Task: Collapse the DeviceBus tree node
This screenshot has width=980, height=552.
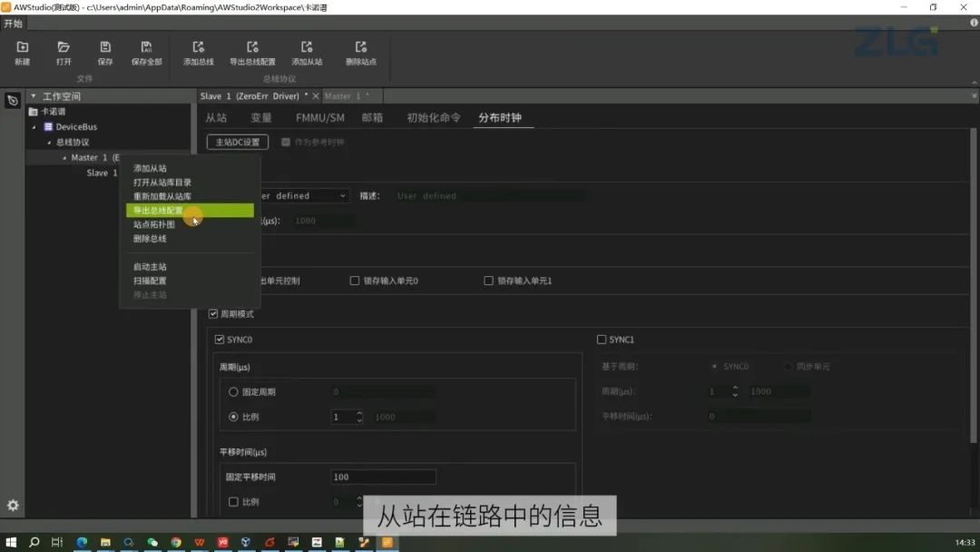Action: 34,127
